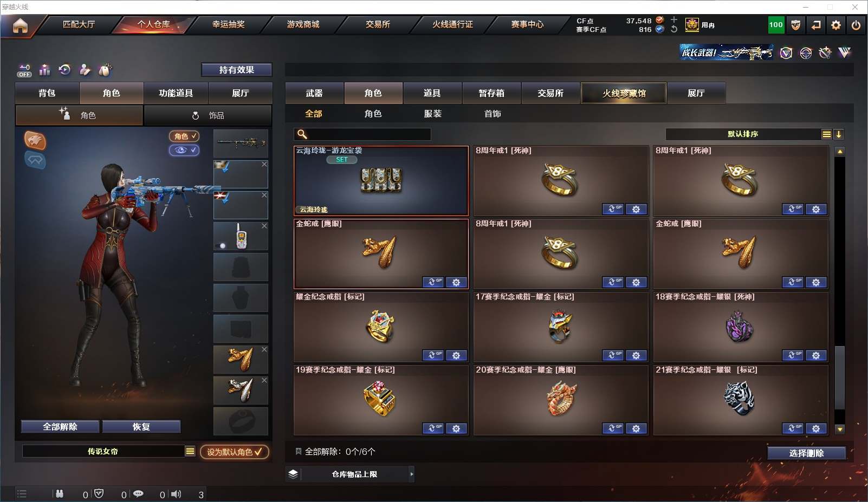Open the 默认排序 sort dropdown
Screen dimensions: 868x502
pyautogui.click(x=826, y=134)
